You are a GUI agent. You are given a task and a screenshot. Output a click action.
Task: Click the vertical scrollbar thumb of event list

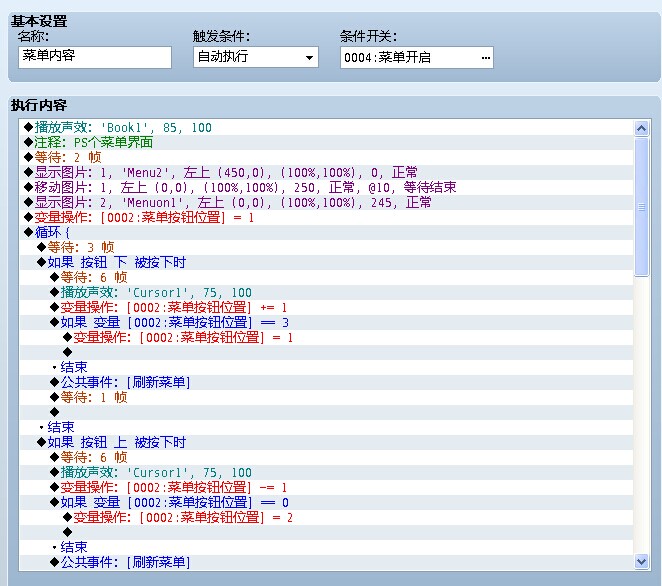(x=641, y=206)
